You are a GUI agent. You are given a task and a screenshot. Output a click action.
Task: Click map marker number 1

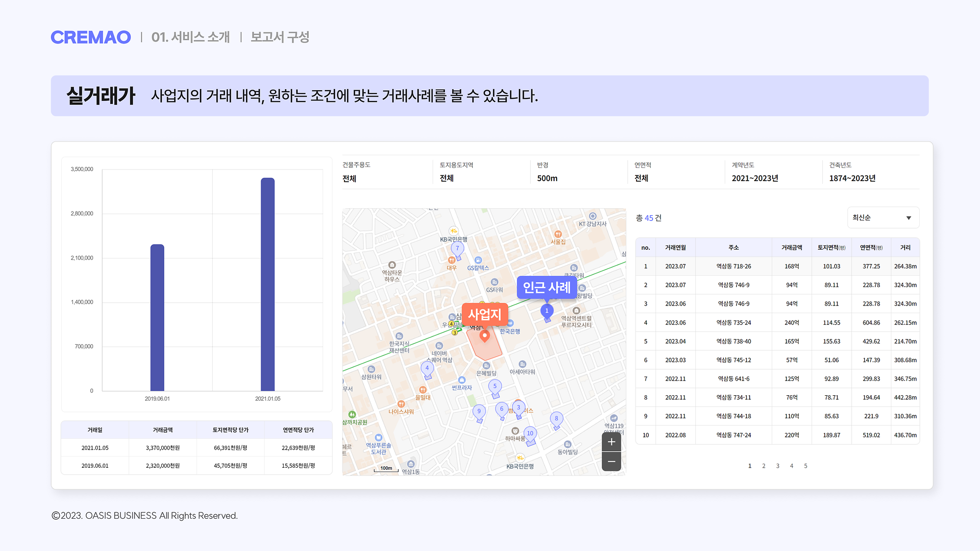547,311
